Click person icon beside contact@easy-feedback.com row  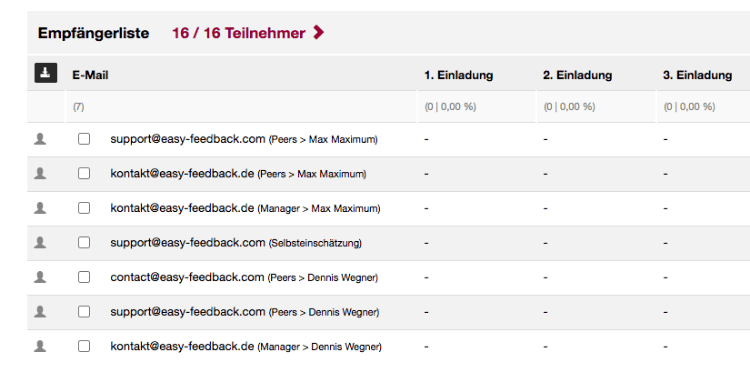pyautogui.click(x=40, y=277)
